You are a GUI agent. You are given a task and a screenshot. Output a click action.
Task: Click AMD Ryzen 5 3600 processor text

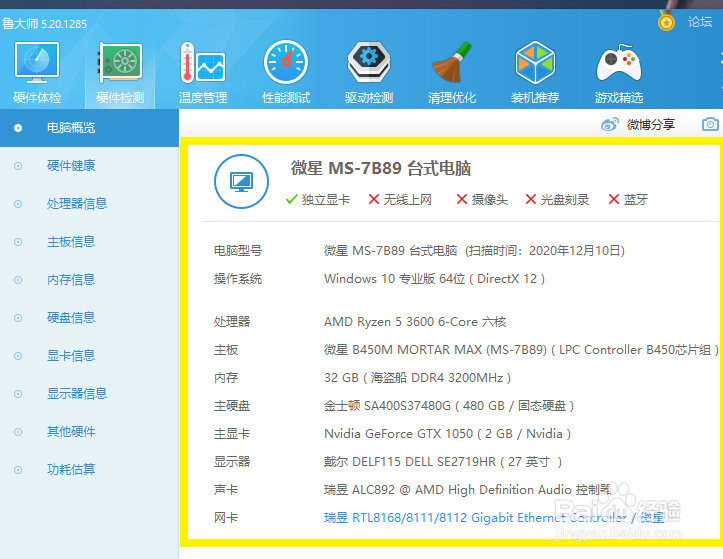415,321
